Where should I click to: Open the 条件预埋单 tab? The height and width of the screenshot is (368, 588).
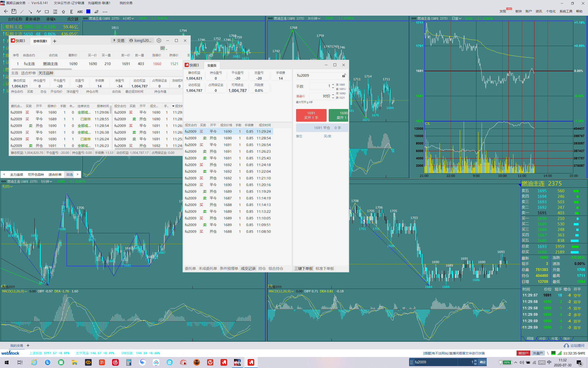(x=229, y=268)
